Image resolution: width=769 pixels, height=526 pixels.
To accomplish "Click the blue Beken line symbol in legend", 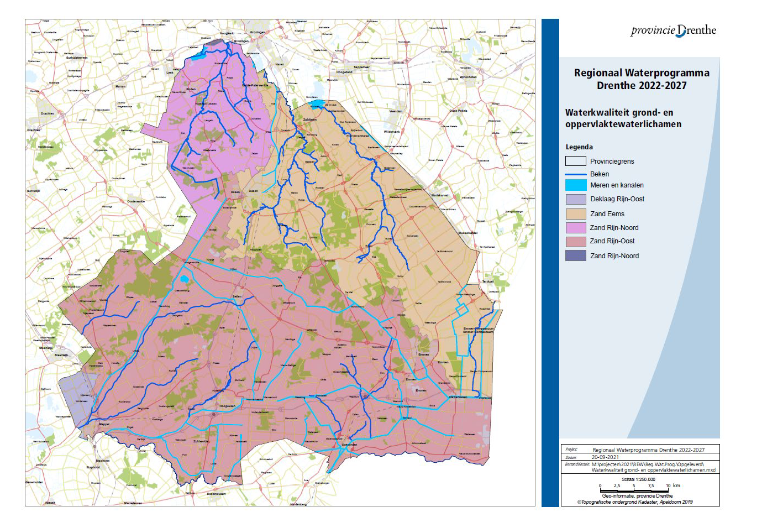I will coord(575,173).
